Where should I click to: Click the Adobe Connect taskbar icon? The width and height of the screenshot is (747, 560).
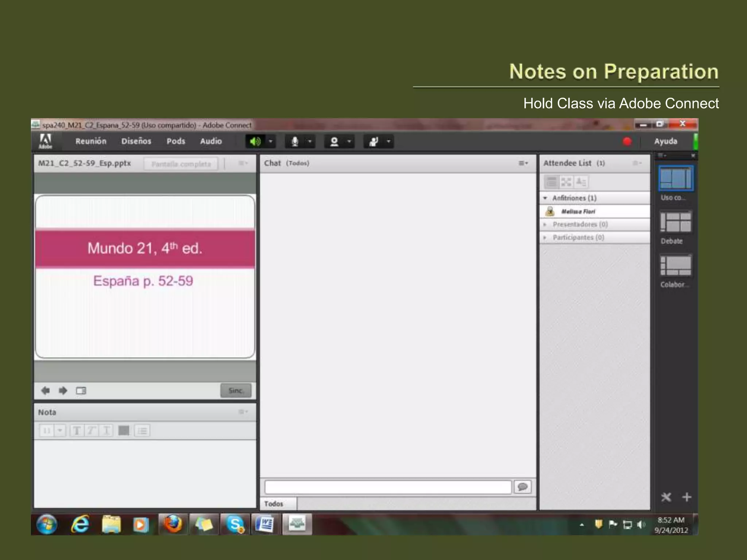pos(297,524)
